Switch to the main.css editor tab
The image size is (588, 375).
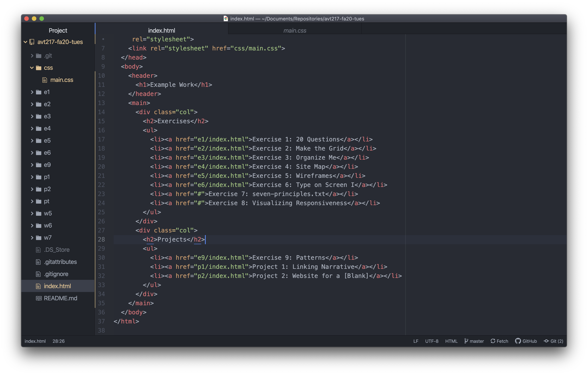pyautogui.click(x=295, y=30)
